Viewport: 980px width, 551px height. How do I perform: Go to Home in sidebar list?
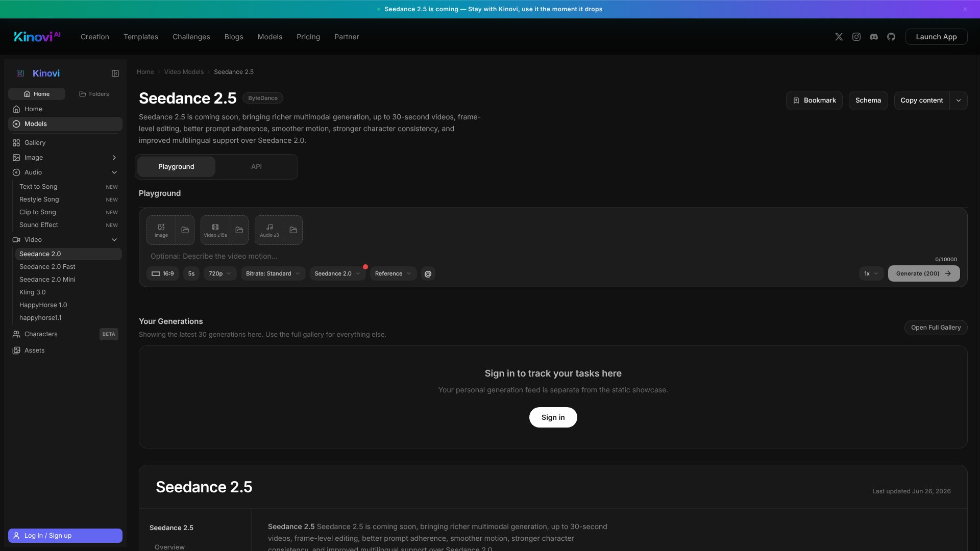coord(65,109)
